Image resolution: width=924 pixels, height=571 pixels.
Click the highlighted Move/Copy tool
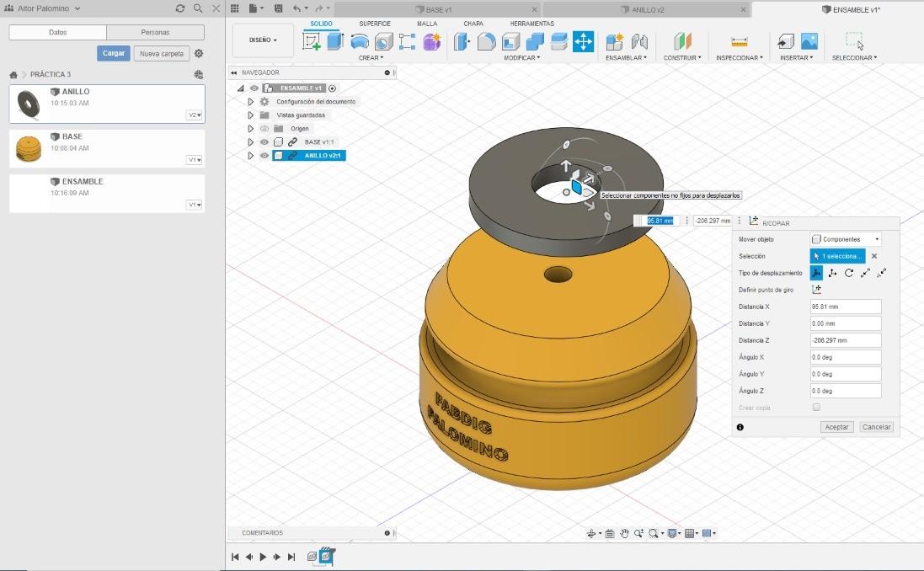[584, 41]
